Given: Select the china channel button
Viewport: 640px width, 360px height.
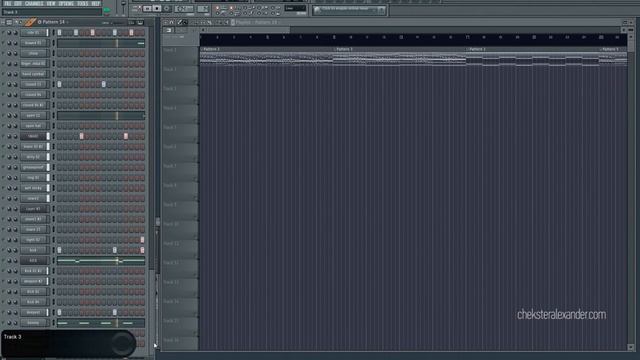Looking at the screenshot, I should (33, 53).
